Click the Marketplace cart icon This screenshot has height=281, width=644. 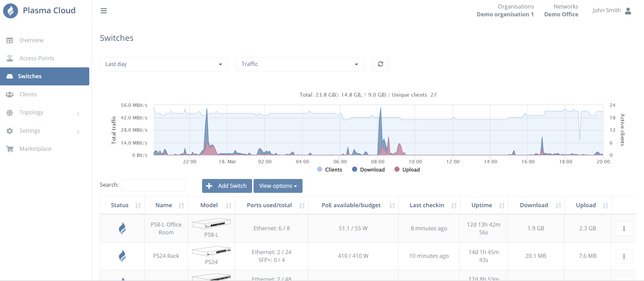pos(10,149)
